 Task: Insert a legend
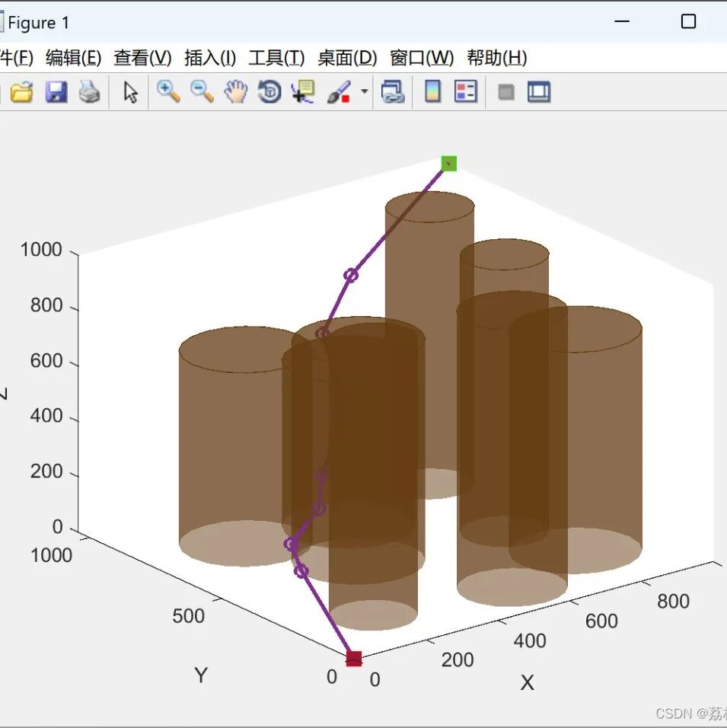click(466, 91)
